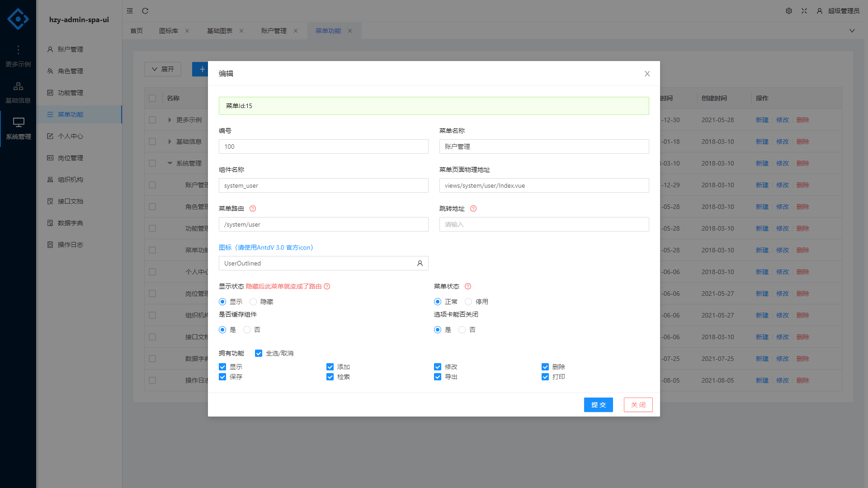Select the 停用 menu status radio
This screenshot has height=488, width=868.
[468, 302]
